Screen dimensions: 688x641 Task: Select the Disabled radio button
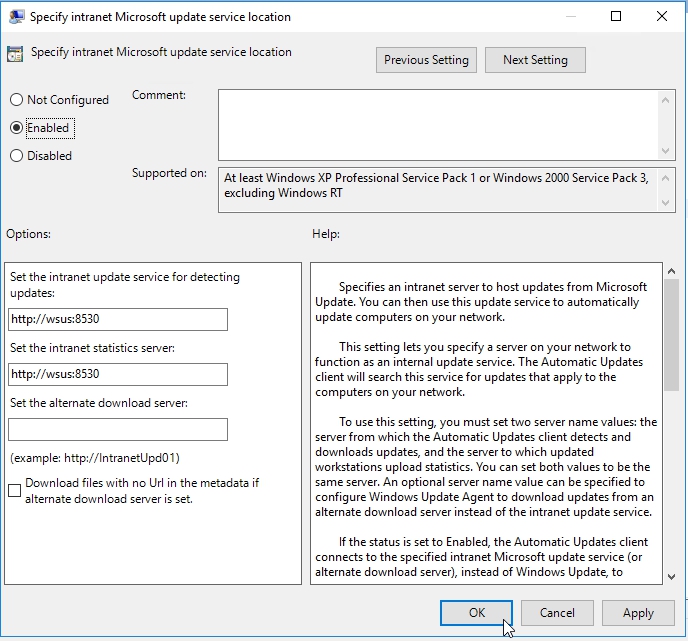click(x=16, y=156)
